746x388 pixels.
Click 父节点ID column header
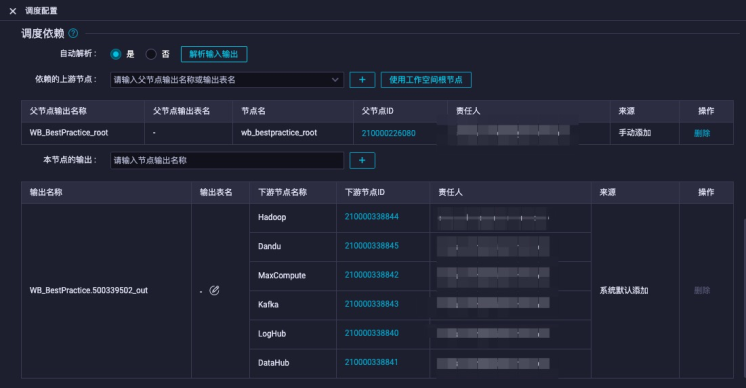pos(377,111)
